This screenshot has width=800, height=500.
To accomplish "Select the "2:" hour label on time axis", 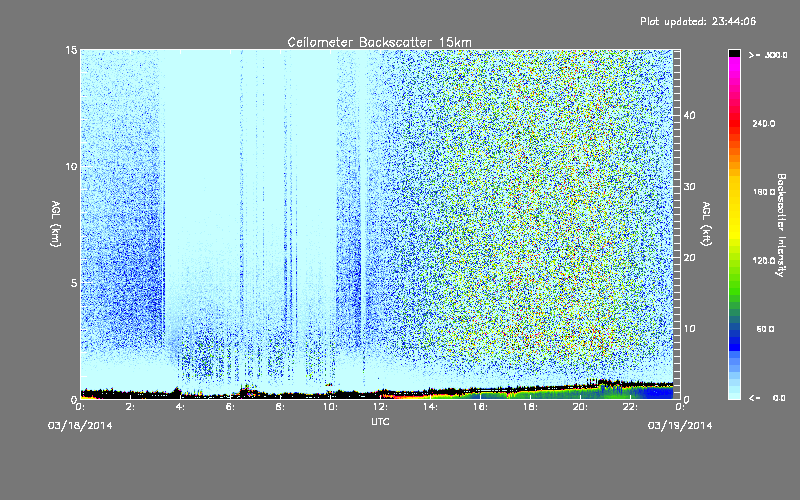I will 131,407.
